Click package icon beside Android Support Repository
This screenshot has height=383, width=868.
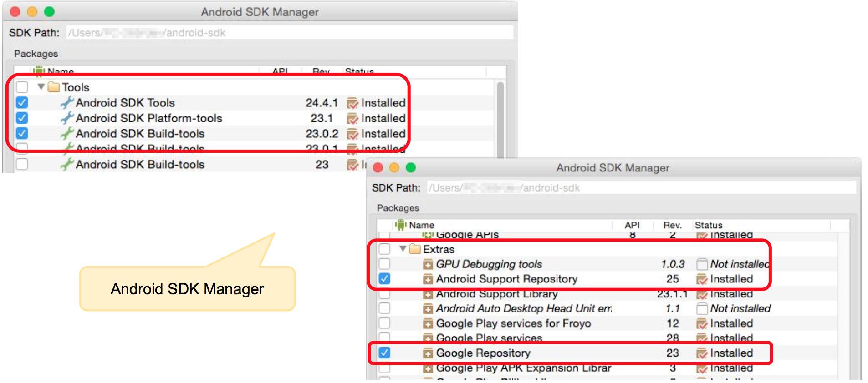[428, 279]
